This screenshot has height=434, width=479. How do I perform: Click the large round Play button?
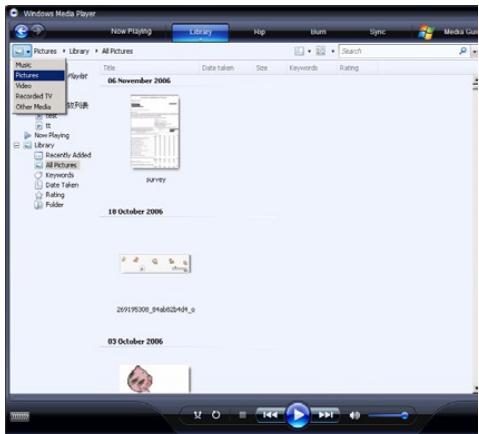click(x=298, y=415)
